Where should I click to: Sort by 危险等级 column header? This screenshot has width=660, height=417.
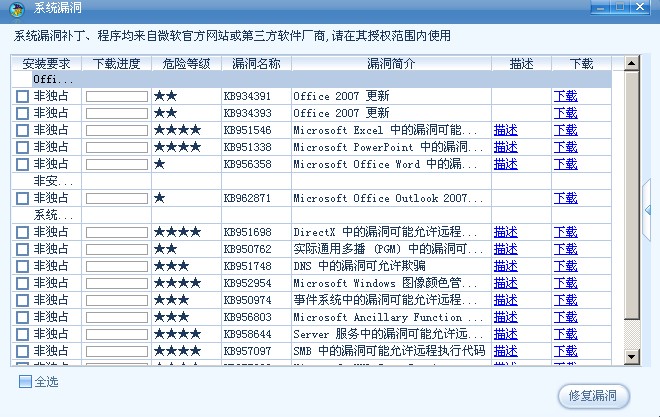point(186,64)
